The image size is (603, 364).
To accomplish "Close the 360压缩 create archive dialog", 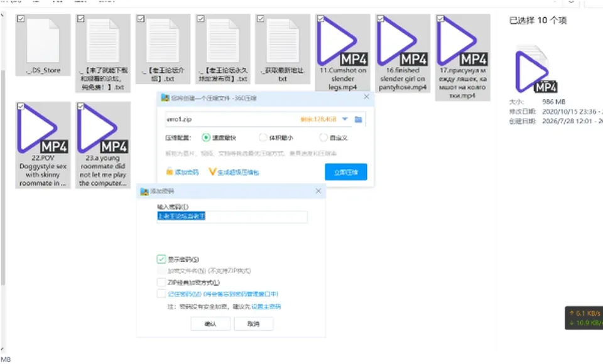I will tap(366, 97).
